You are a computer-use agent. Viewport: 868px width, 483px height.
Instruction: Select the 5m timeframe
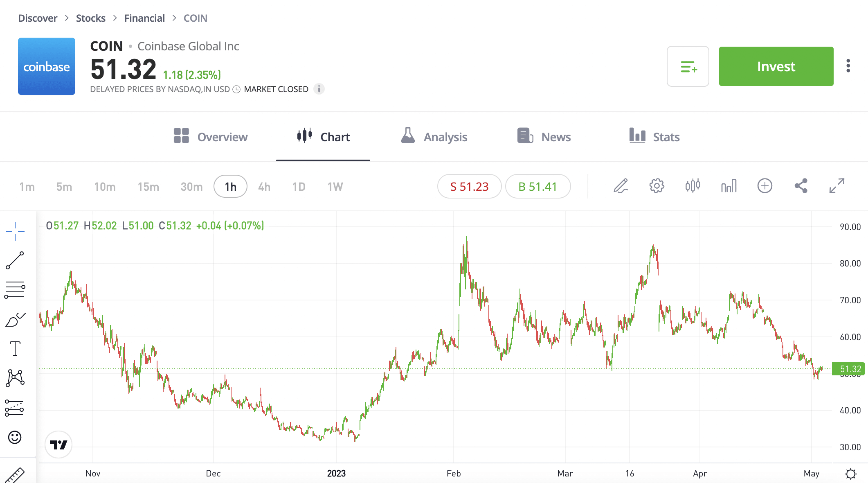[64, 187]
